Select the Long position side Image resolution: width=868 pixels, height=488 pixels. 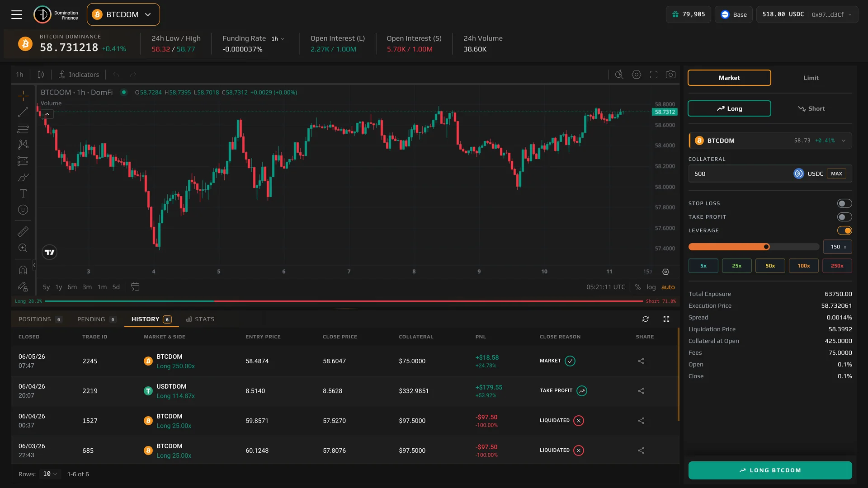pos(729,108)
